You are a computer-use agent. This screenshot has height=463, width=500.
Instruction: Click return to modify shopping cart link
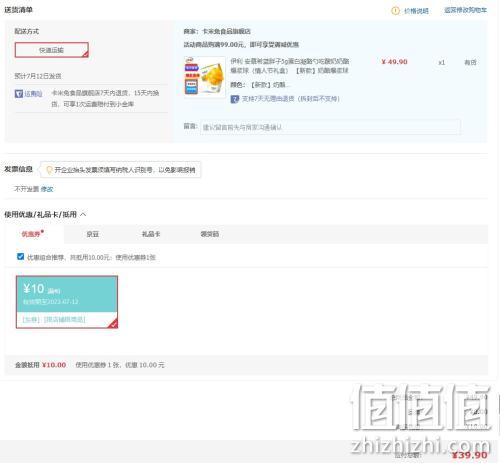465,10
